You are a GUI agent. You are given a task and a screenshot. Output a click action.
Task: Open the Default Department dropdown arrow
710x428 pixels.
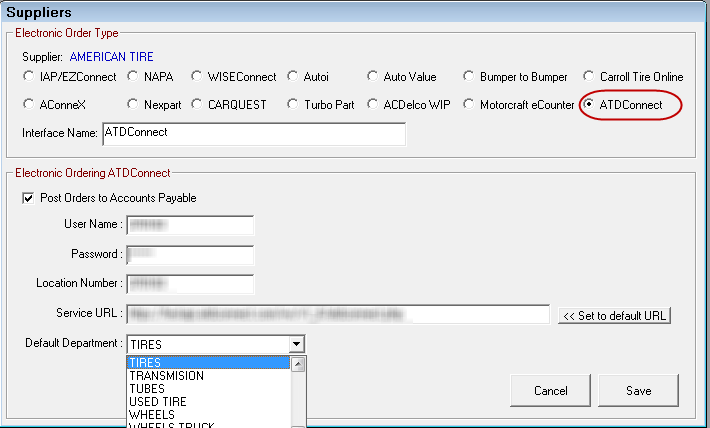tap(296, 344)
